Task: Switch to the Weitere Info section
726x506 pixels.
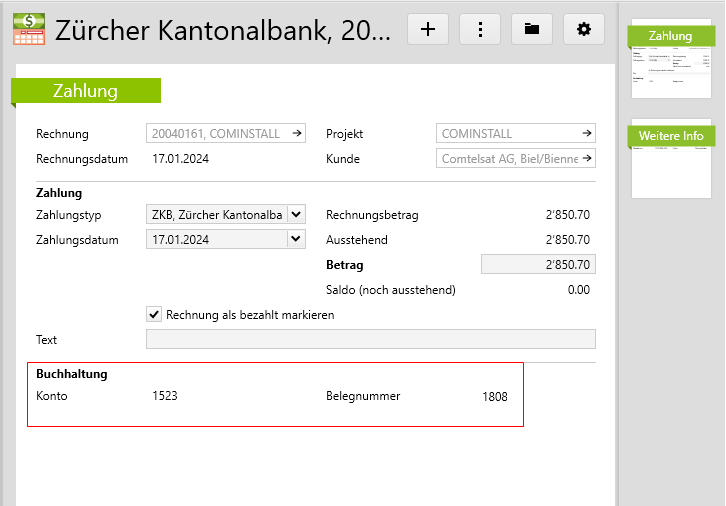Action: (671, 135)
